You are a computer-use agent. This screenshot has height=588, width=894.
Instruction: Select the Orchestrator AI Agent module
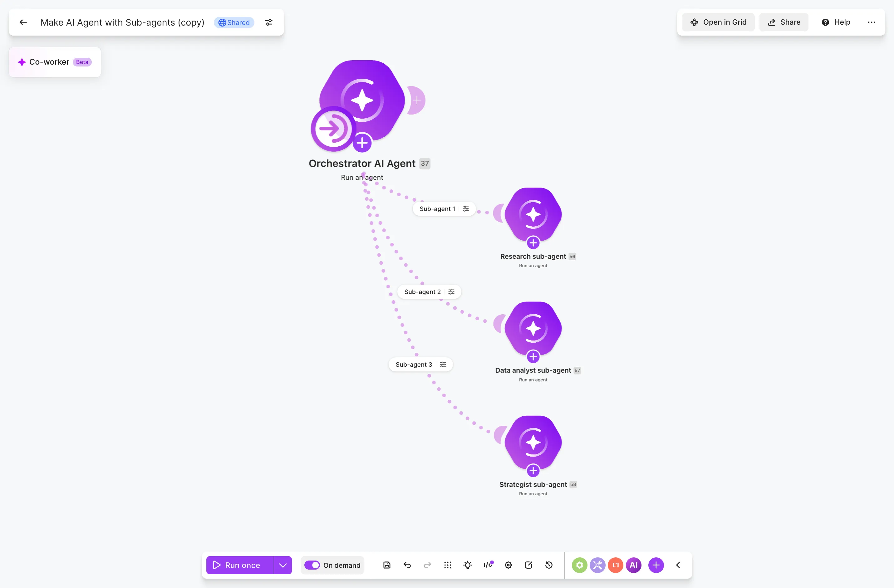[363, 100]
